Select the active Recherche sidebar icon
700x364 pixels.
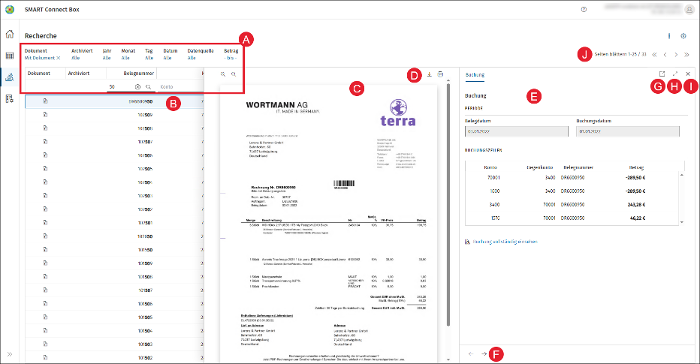pos(9,77)
